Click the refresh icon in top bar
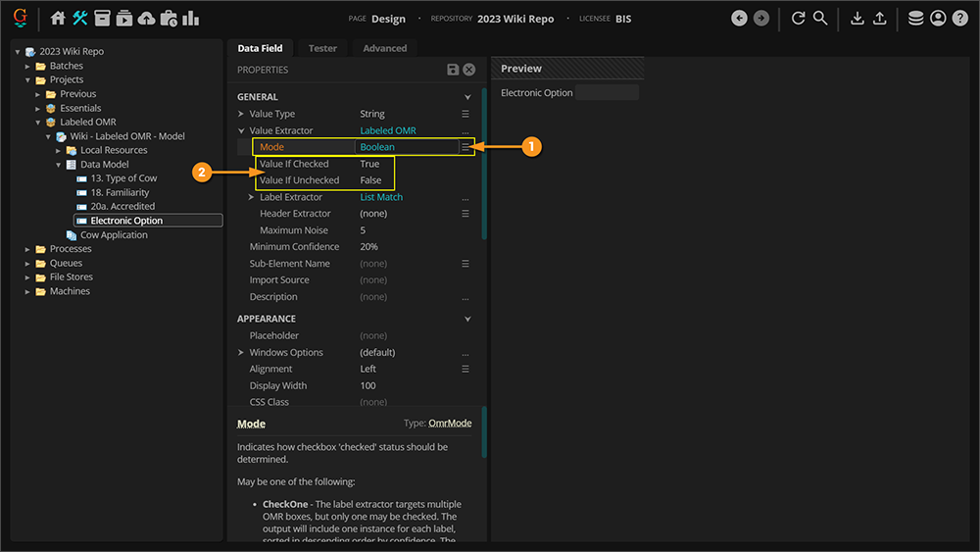The width and height of the screenshot is (980, 552). click(x=798, y=18)
